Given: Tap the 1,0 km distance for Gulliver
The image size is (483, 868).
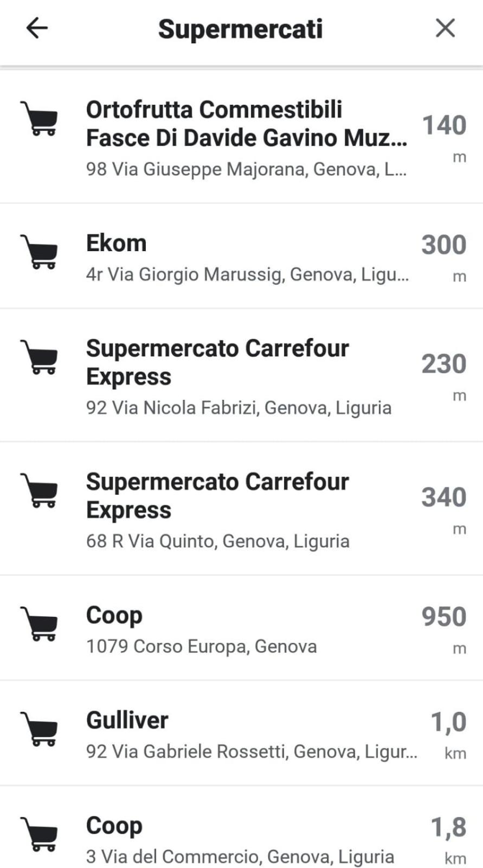Looking at the screenshot, I should point(448,735).
